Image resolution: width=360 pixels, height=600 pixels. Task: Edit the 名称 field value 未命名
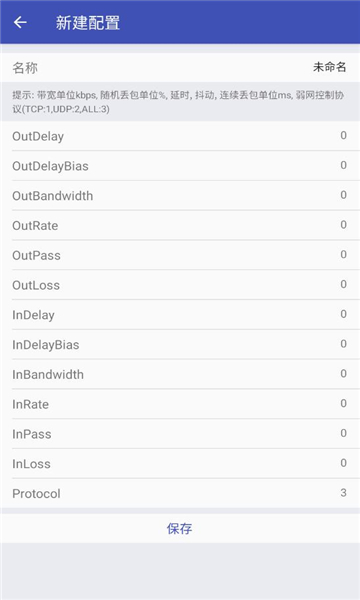(329, 67)
